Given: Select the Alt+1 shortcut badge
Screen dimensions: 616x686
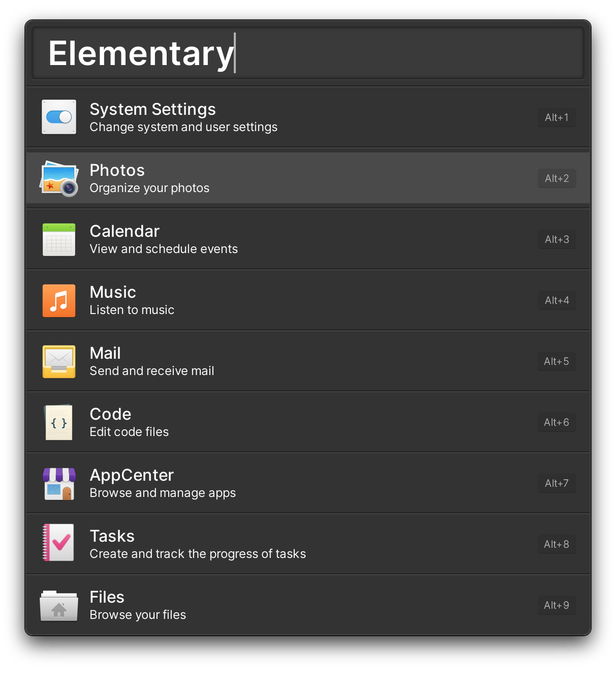Looking at the screenshot, I should (x=557, y=117).
